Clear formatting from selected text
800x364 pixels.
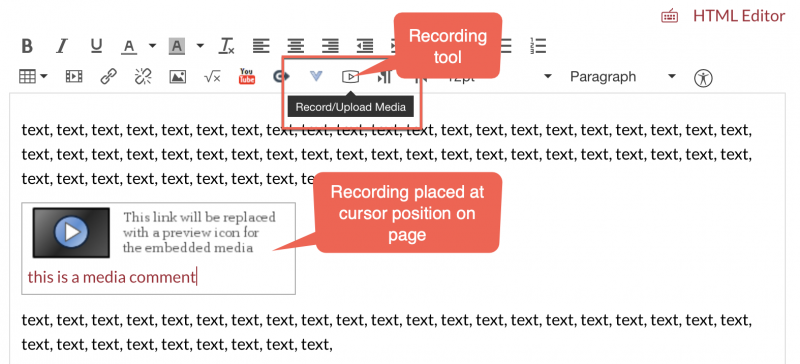227,46
